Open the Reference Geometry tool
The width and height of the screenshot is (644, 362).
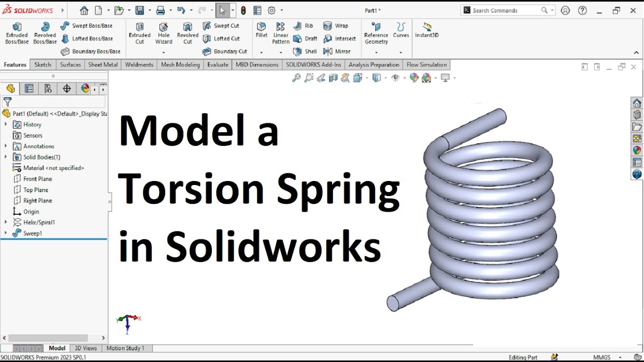pyautogui.click(x=376, y=33)
